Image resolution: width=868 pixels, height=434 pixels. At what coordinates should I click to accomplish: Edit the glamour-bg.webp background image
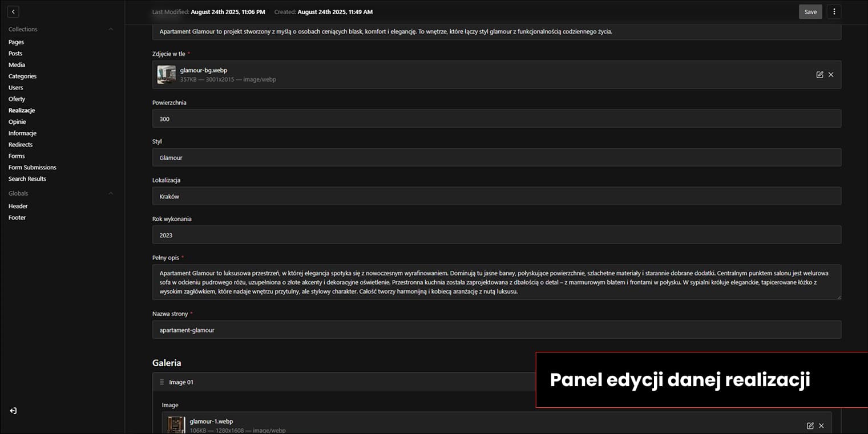pos(819,75)
